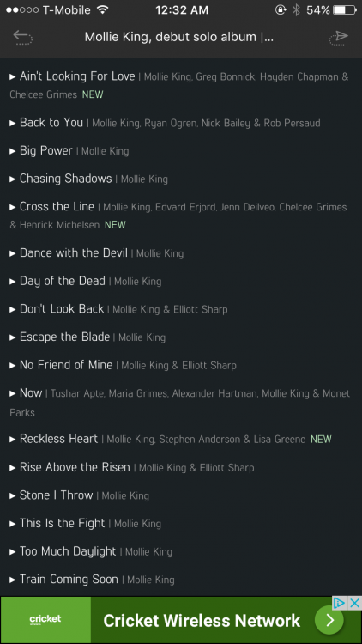Tap the green arrow on Cricket ad
The image size is (362, 644).
pos(329,620)
